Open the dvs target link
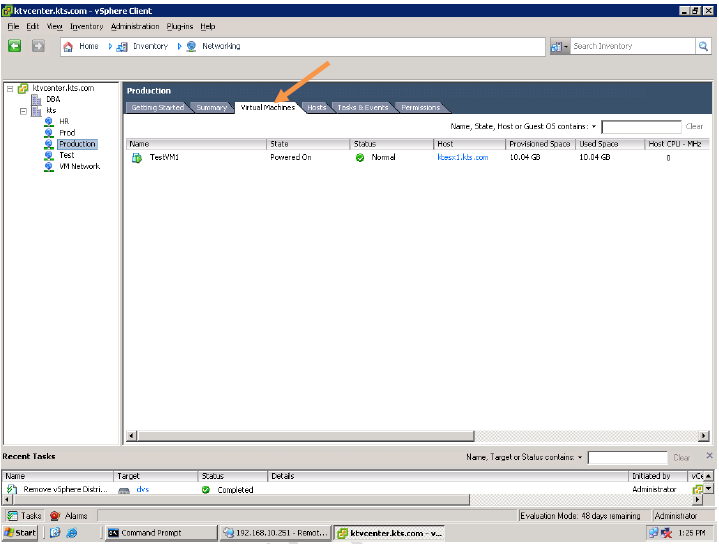The image size is (719, 544). [x=143, y=489]
